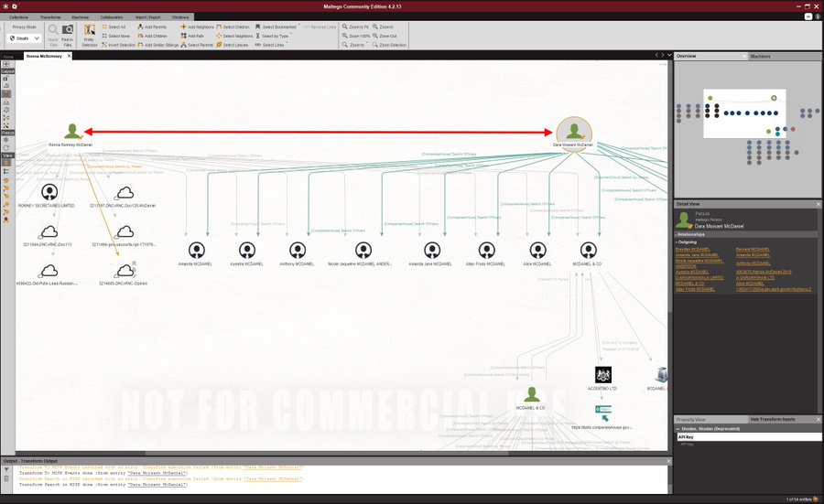Close the Detail View panel
Screen dimensions: 824x504
tap(819, 204)
